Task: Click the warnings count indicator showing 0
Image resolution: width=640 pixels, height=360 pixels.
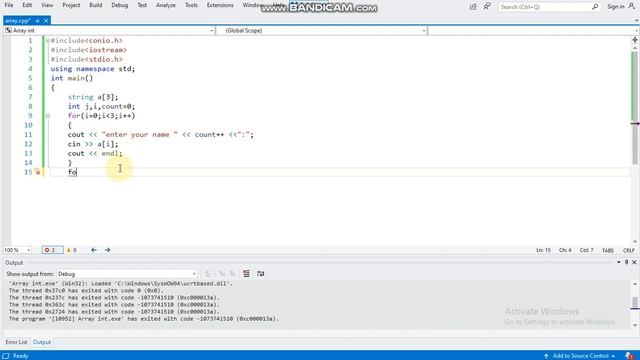Action: [x=71, y=250]
